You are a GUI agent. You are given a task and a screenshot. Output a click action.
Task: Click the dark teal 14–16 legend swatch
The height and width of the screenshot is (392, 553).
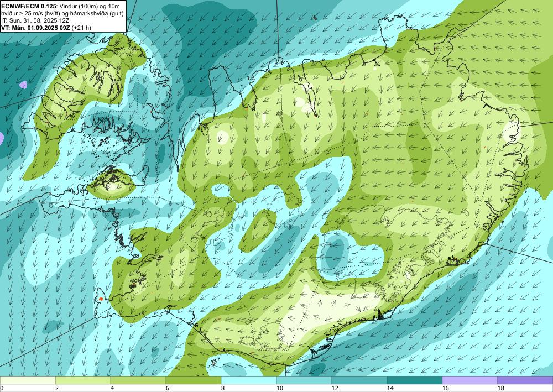415,380
